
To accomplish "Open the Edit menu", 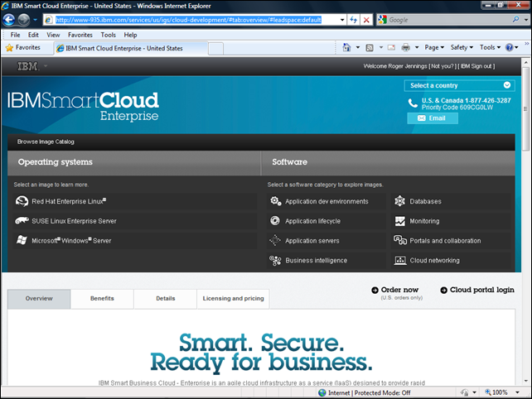I will 33,35.
